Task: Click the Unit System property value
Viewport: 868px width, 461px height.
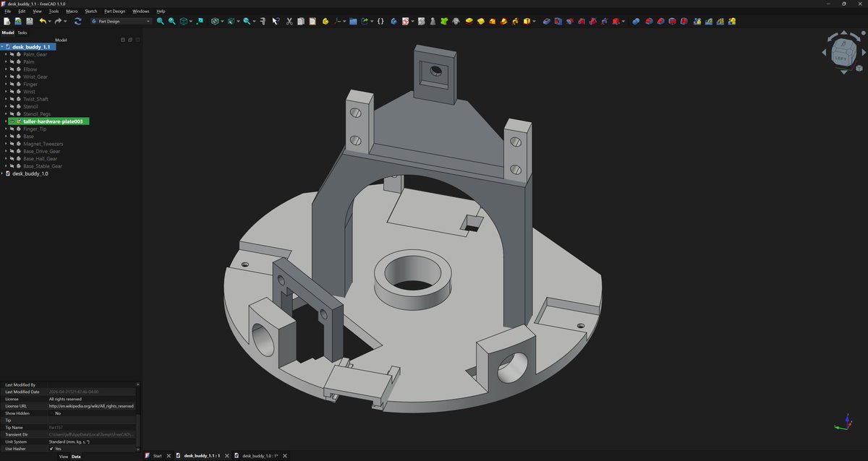Action: pyautogui.click(x=91, y=441)
